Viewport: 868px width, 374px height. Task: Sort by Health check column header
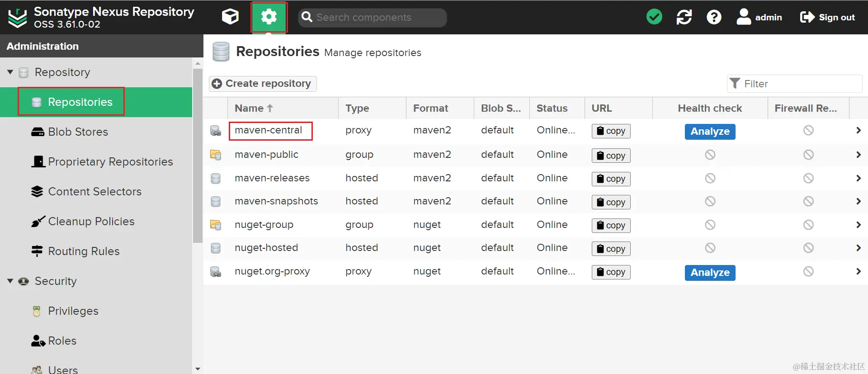click(710, 109)
